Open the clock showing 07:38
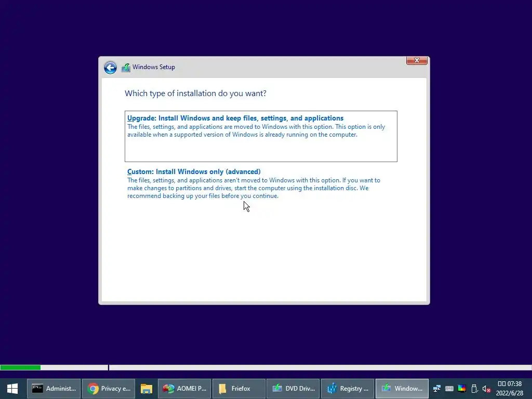Screen dimensions: 532x399 [510, 389]
